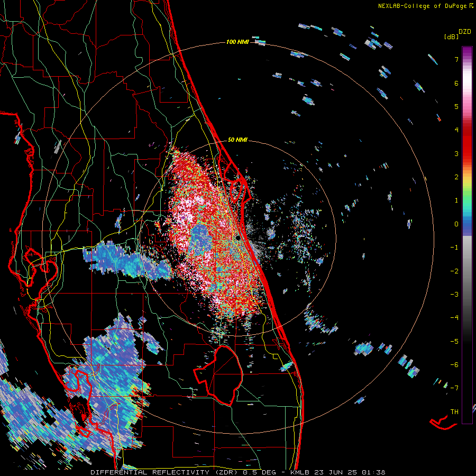
Task: Click the '50 NMI' range ring label
Action: (x=237, y=140)
